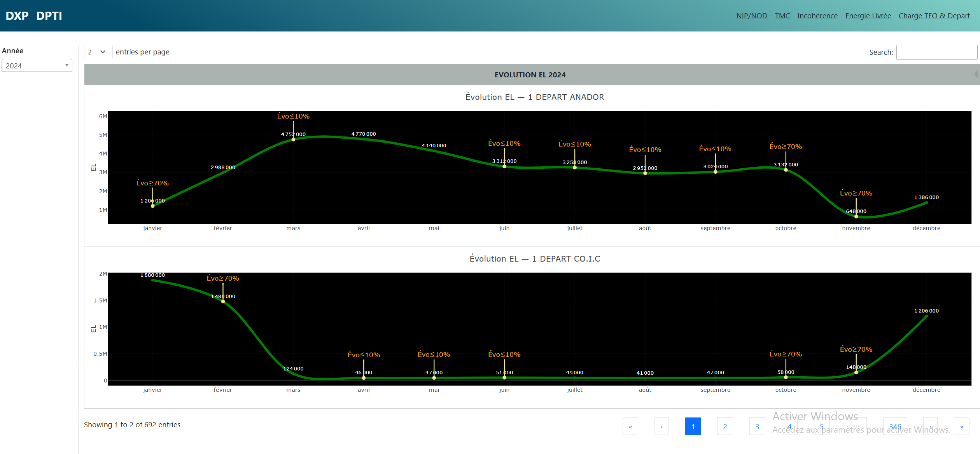Sort the EVOLUTION EL 2024 column using the sort arrows
Screen dimensions: 980x454
[x=976, y=74]
